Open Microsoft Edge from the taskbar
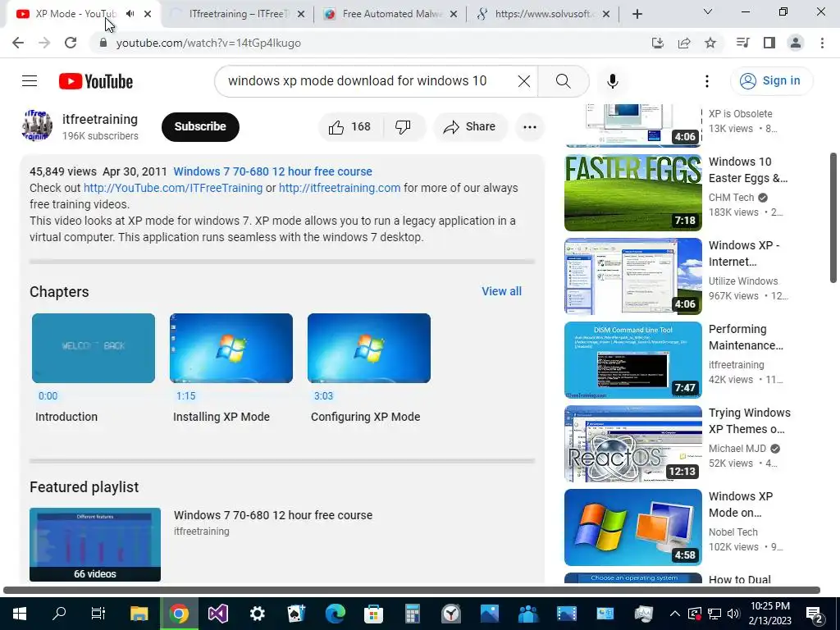Screen dimensions: 840x630 pos(335,614)
